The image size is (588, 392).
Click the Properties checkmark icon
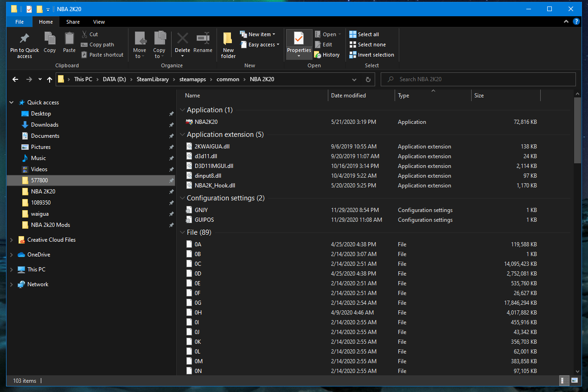[299, 39]
